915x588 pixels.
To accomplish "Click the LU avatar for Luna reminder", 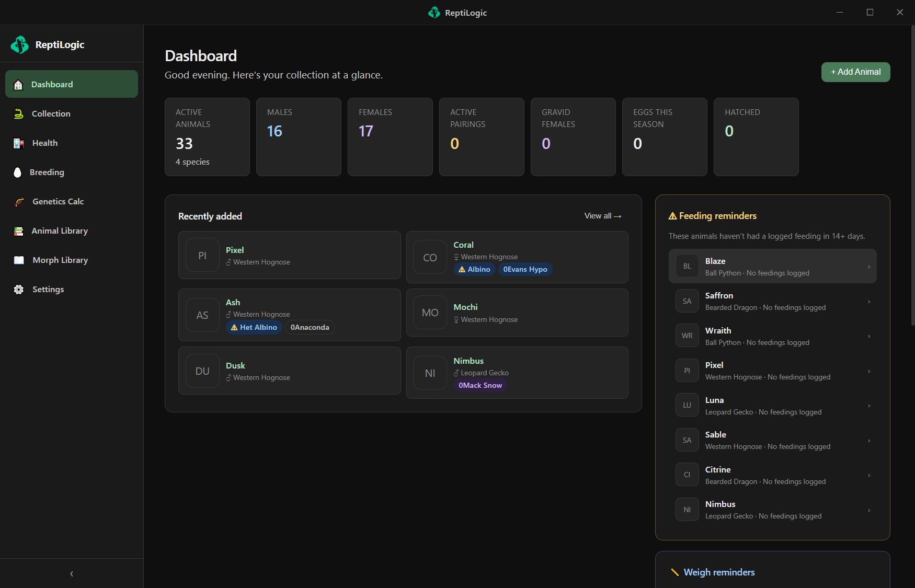I will pyautogui.click(x=687, y=405).
